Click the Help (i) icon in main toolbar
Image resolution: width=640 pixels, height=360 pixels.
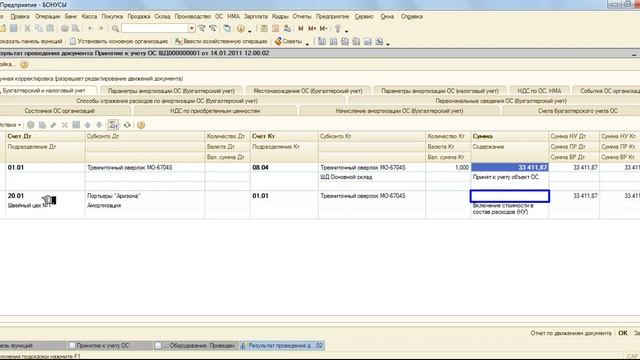241,28
